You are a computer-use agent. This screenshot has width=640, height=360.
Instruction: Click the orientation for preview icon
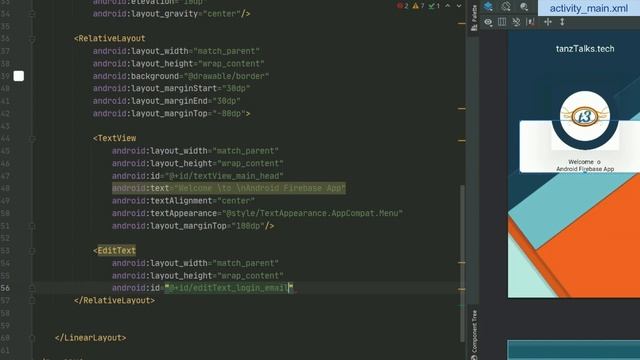point(506,7)
